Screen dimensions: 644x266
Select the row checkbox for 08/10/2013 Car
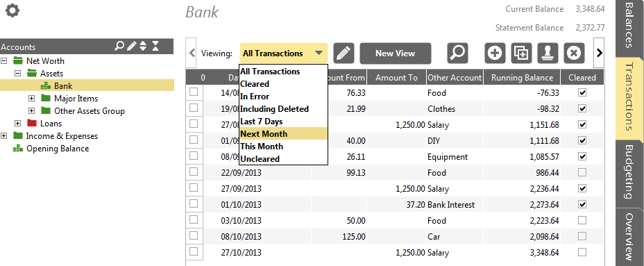(194, 235)
